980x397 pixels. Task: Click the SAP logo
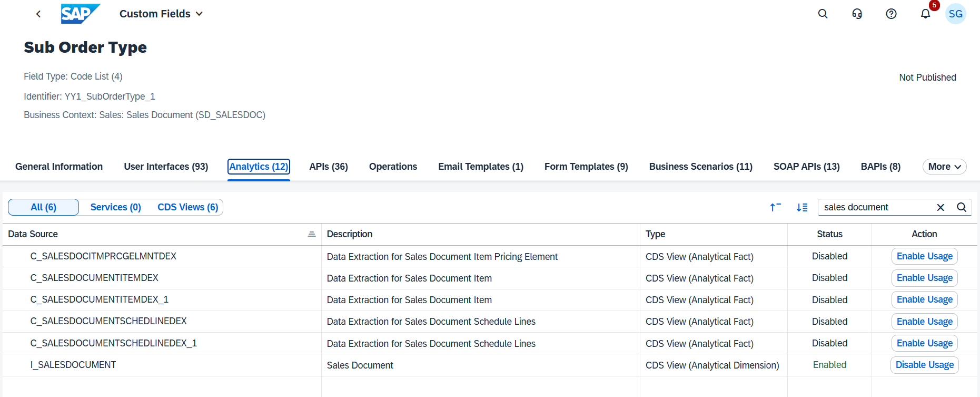80,14
